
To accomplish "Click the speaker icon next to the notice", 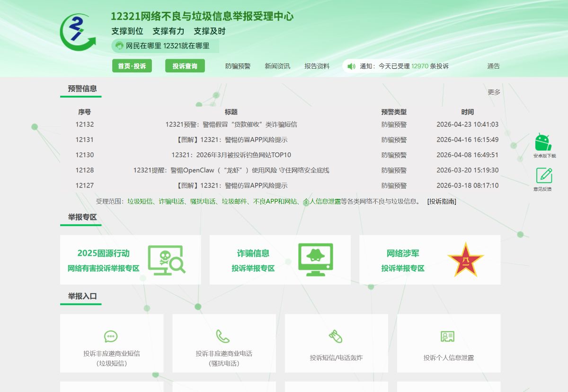I will (x=350, y=66).
